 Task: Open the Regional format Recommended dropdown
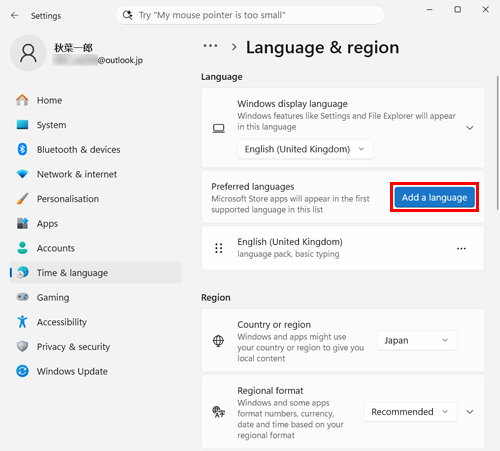(411, 412)
